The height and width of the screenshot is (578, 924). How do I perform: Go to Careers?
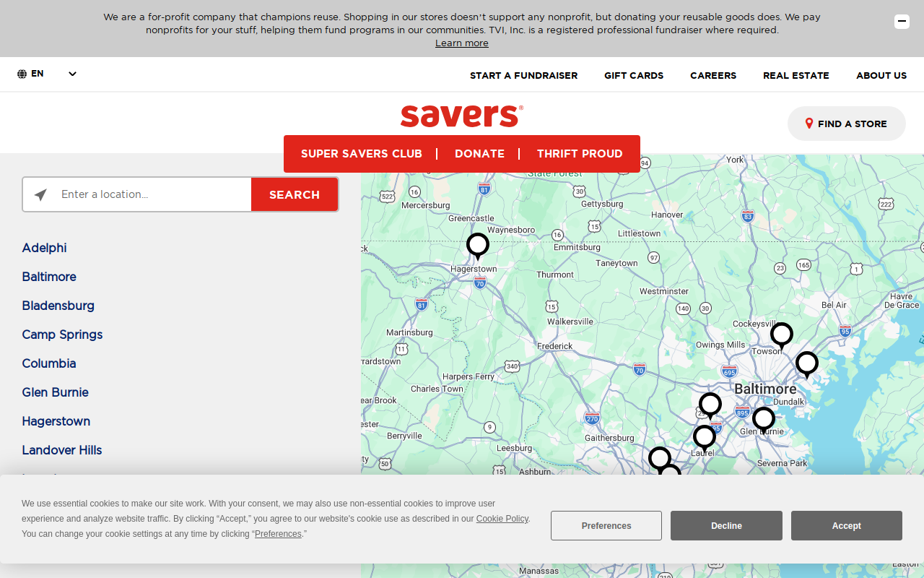point(713,75)
